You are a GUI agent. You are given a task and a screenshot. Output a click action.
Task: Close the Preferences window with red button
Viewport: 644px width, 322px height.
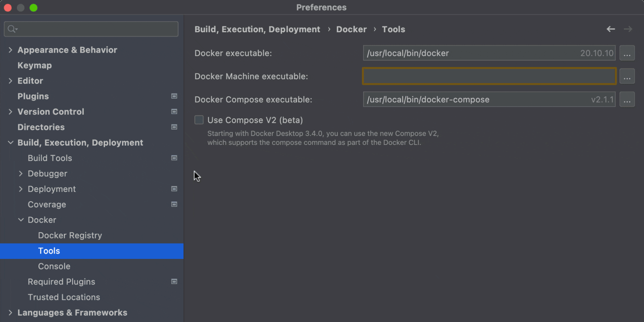tap(8, 8)
